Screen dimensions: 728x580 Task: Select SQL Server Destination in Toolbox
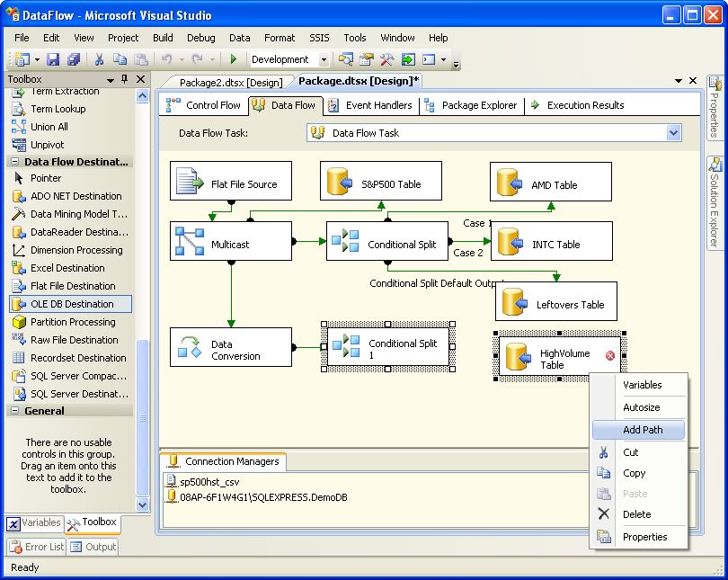71,394
